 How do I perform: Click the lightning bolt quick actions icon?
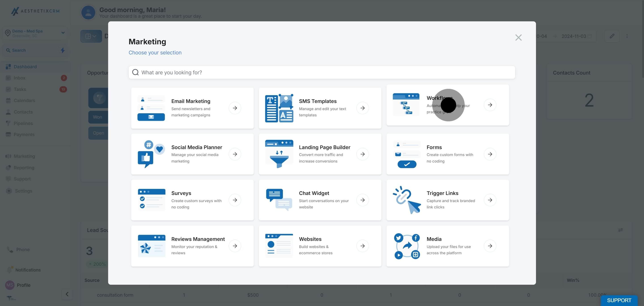(63, 50)
